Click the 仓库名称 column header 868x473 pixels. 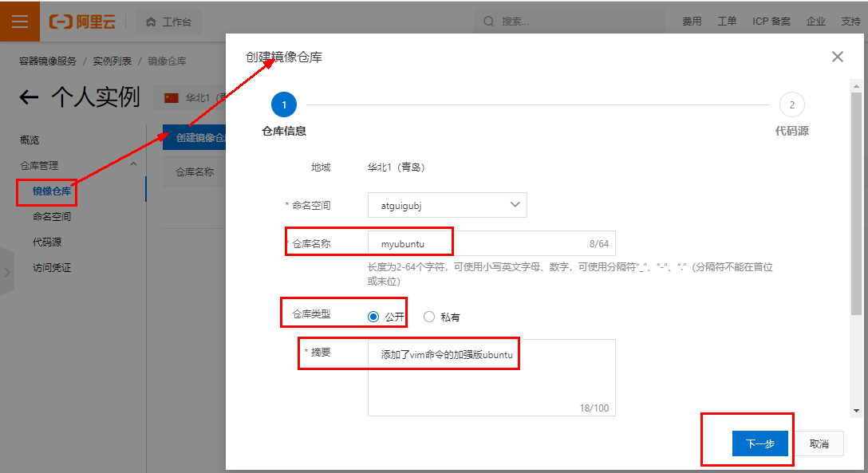(x=195, y=172)
